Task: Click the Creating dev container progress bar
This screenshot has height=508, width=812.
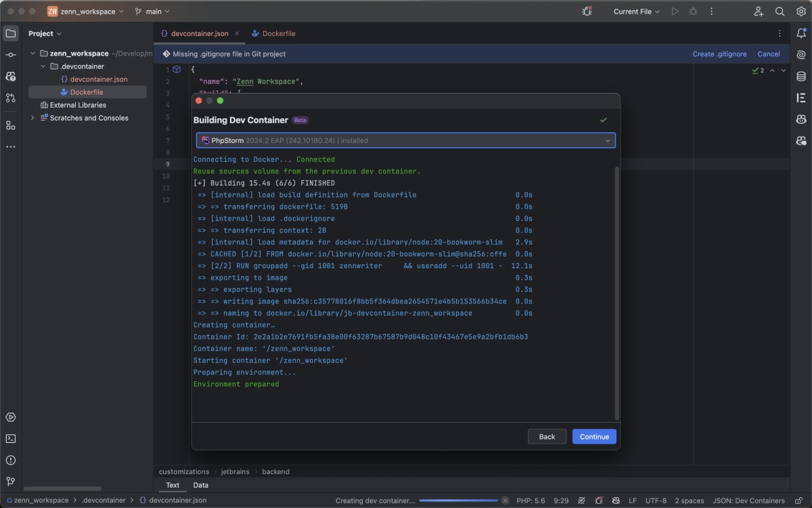Action: [x=458, y=501]
